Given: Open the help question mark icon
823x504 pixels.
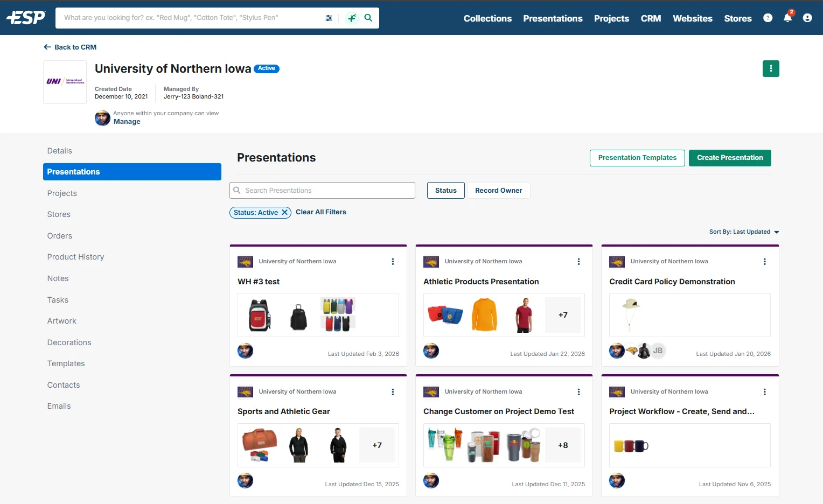Looking at the screenshot, I should 768,18.
